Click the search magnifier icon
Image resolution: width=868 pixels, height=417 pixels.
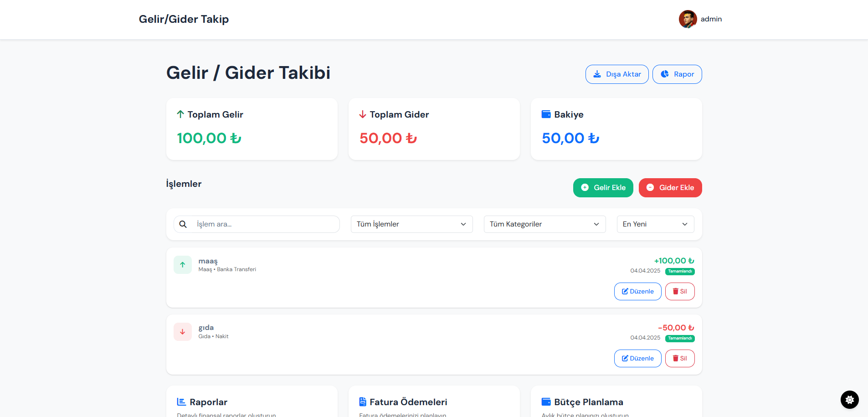pos(183,224)
